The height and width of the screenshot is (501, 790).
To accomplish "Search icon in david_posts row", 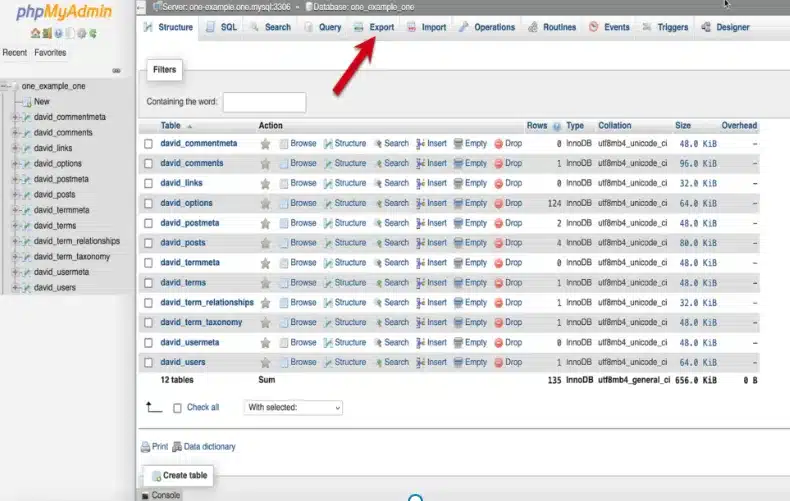I will coord(378,243).
